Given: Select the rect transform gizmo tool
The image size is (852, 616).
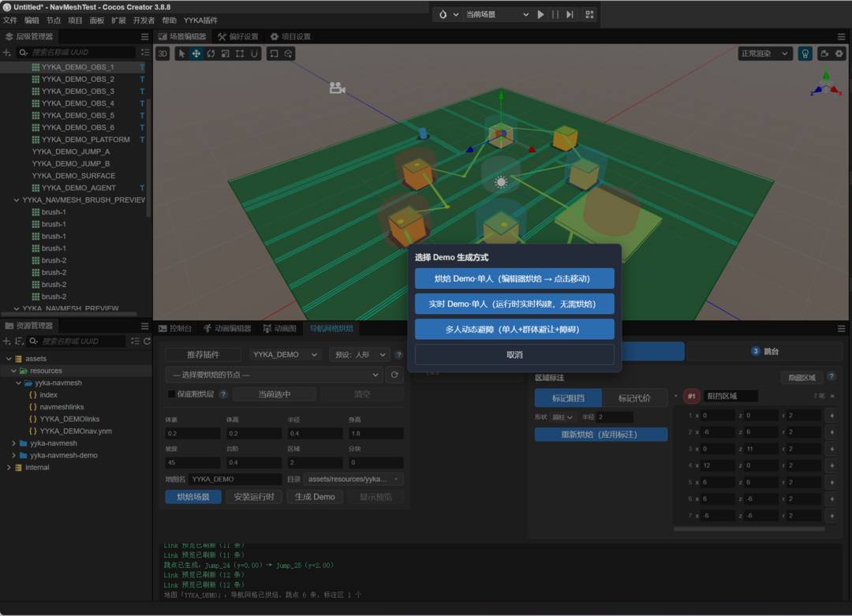Looking at the screenshot, I should [240, 53].
